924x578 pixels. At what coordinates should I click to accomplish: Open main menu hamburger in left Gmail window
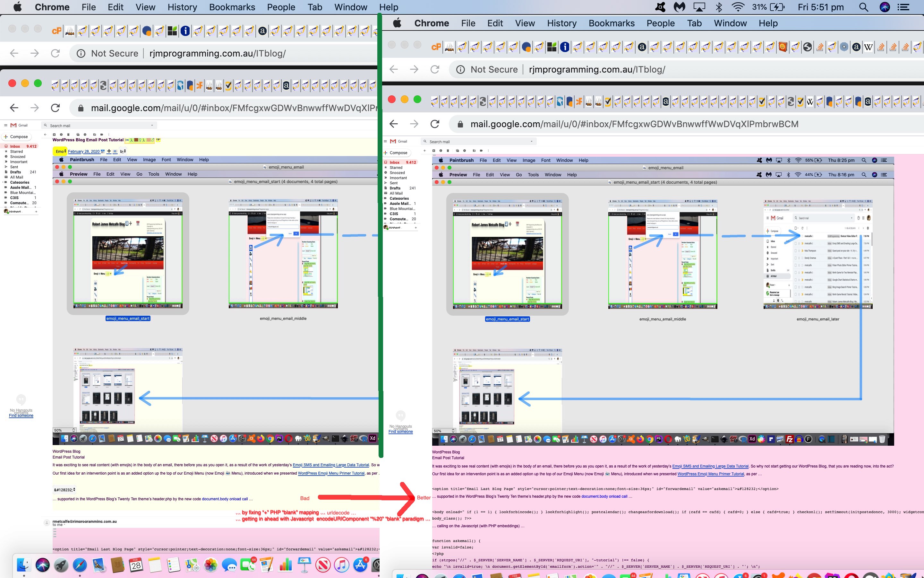pos(5,125)
